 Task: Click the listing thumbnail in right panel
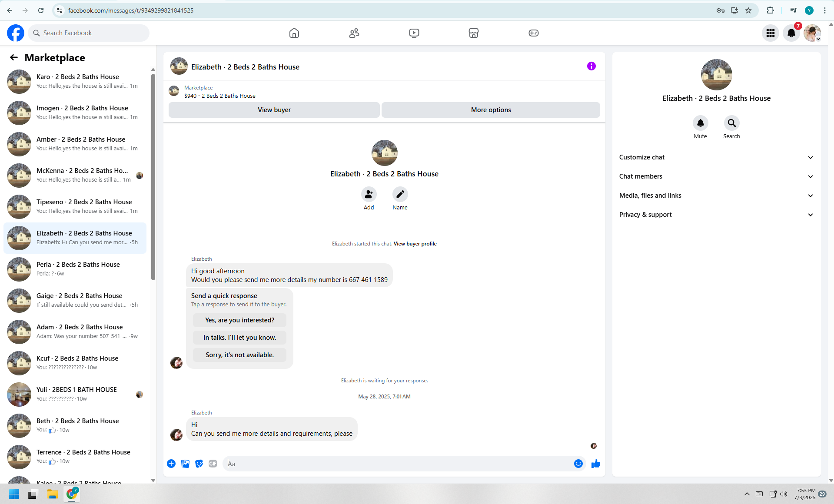click(716, 75)
